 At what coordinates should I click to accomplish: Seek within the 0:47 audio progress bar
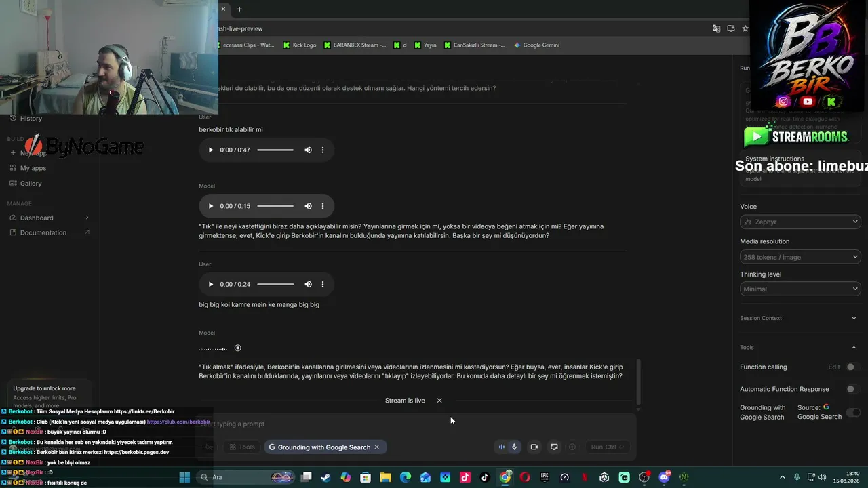275,150
